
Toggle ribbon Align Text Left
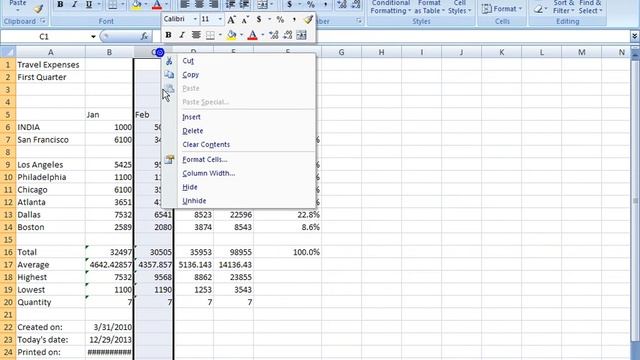[x=184, y=4]
